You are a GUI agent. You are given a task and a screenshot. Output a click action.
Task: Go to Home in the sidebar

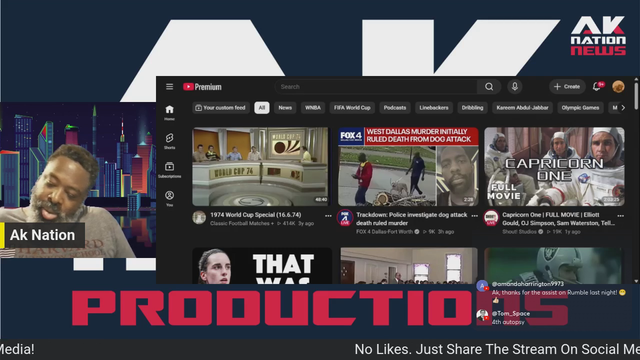coord(169,112)
